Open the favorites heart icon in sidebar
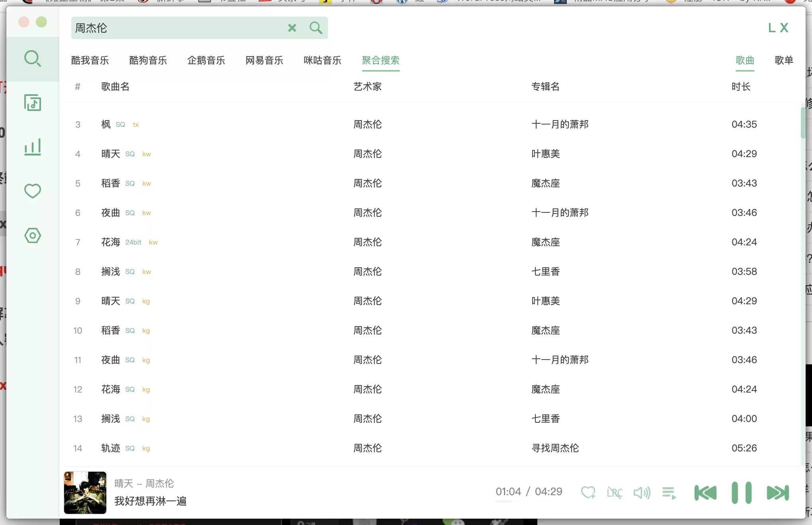 33,191
